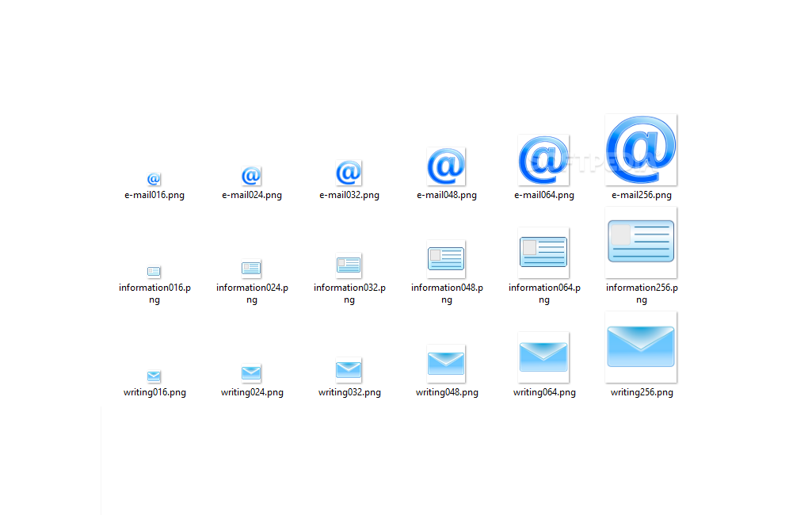Click the file name 'information016.png'
Image resolution: width=812 pixels, height=515 pixels.
pos(154,294)
